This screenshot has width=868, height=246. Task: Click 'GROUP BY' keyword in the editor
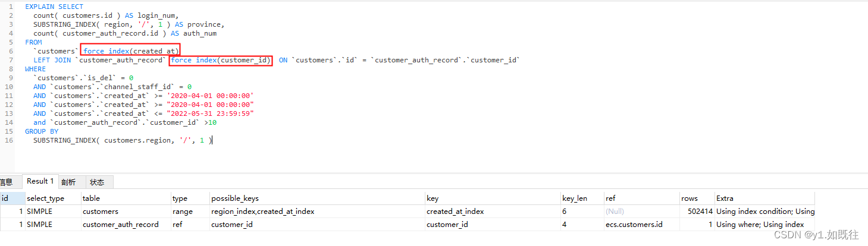click(42, 131)
